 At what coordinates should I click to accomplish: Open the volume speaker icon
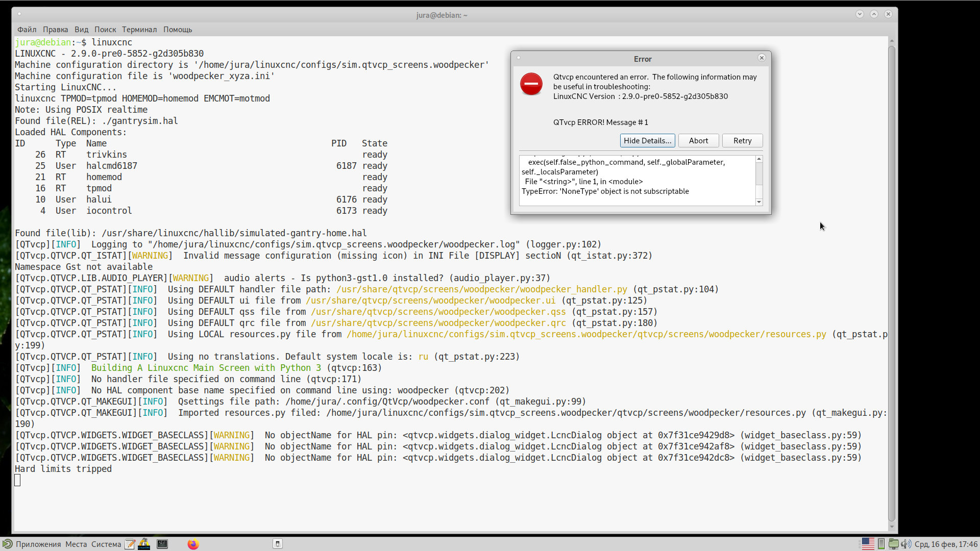(906, 544)
